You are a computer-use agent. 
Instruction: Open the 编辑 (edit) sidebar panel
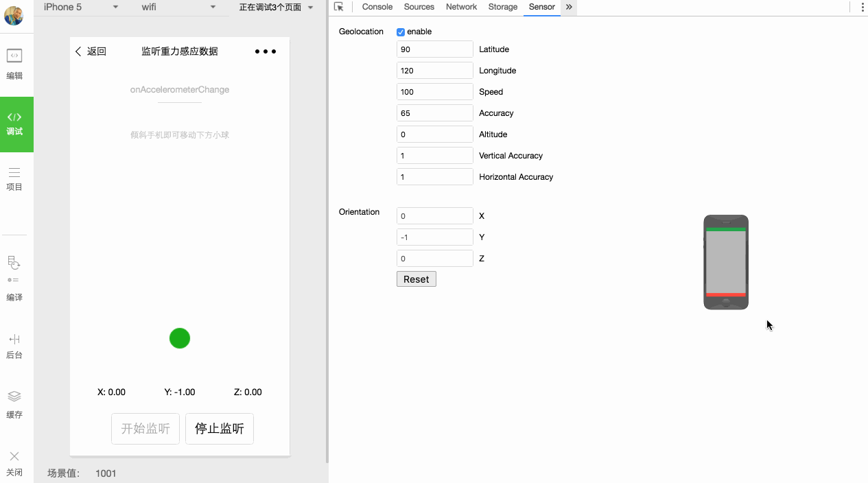pos(14,64)
